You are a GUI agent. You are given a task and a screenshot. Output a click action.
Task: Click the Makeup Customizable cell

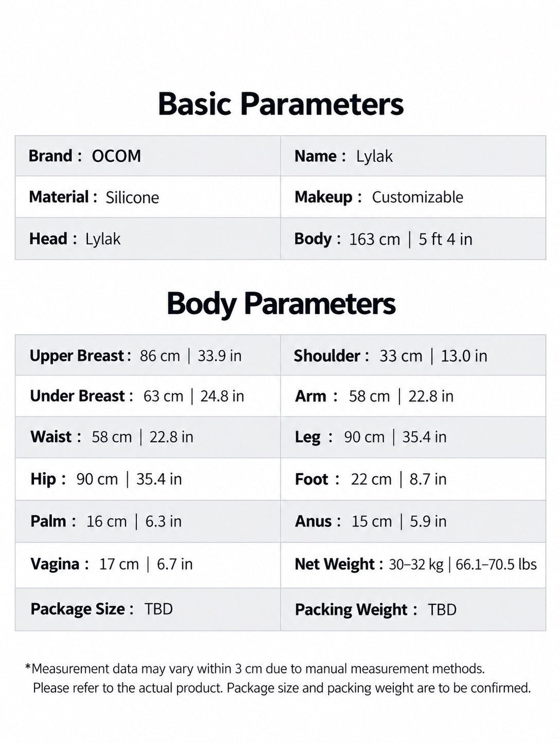(x=413, y=197)
